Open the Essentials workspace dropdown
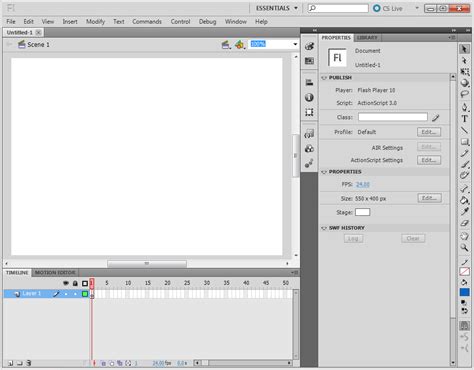Viewport: 474px width, 370px height. (277, 8)
